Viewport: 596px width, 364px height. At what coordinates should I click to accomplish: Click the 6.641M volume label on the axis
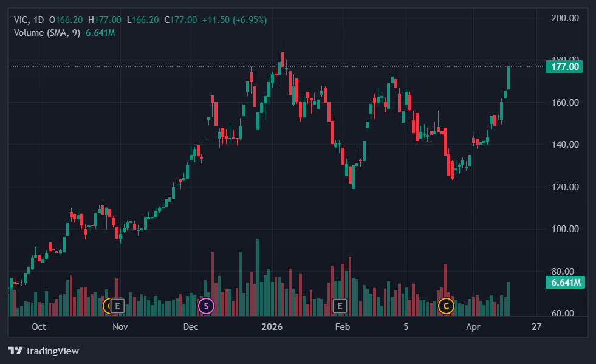tap(564, 283)
